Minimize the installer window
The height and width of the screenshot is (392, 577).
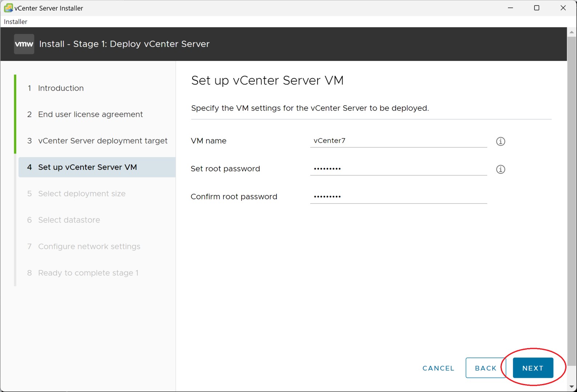(x=511, y=8)
